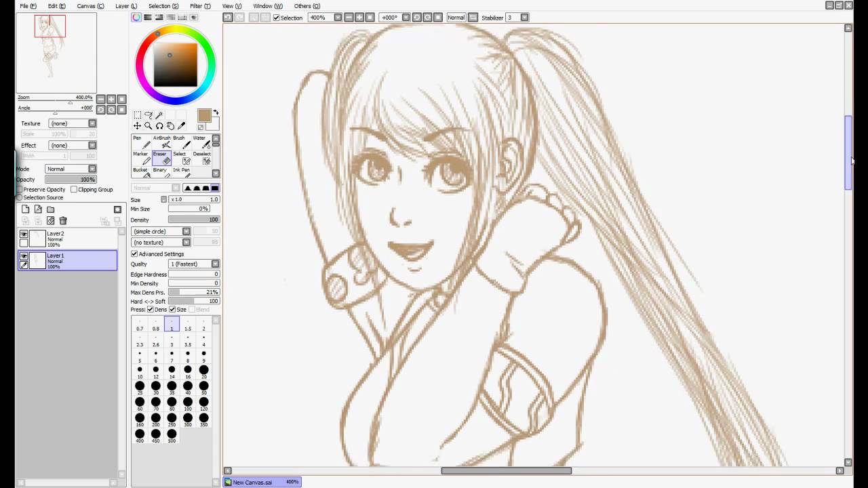The image size is (868, 488).
Task: Enable Preserve Opacity
Action: pyautogui.click(x=20, y=190)
